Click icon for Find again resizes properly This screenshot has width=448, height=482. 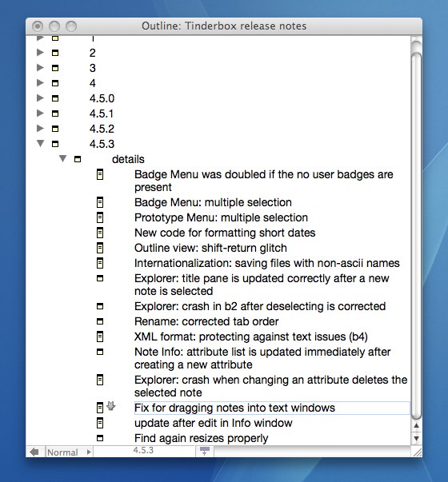100,438
